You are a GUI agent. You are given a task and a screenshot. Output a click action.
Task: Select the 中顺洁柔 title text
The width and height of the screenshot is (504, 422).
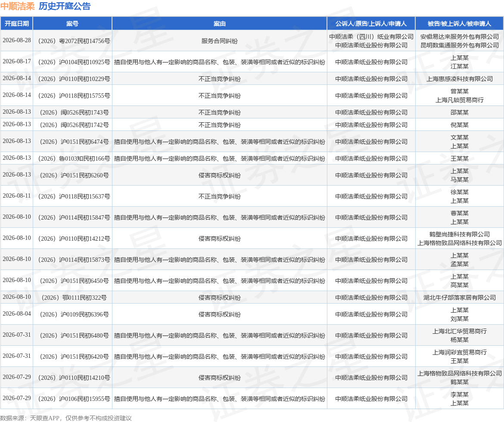coord(17,6)
